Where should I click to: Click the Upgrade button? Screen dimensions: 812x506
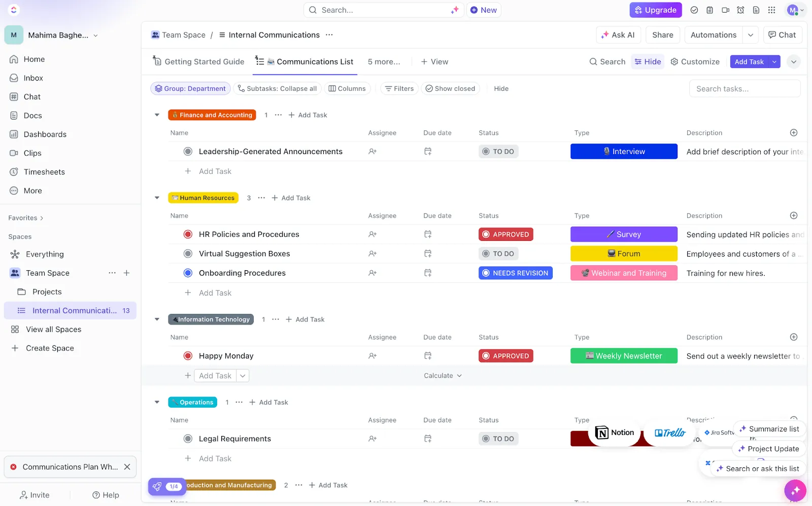pos(656,10)
